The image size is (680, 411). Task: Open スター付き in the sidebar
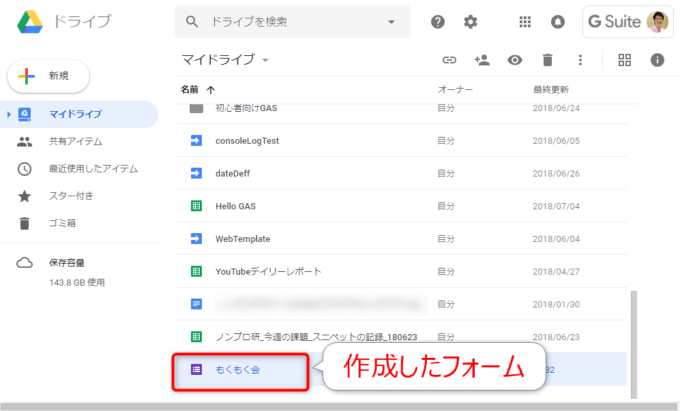tap(71, 196)
